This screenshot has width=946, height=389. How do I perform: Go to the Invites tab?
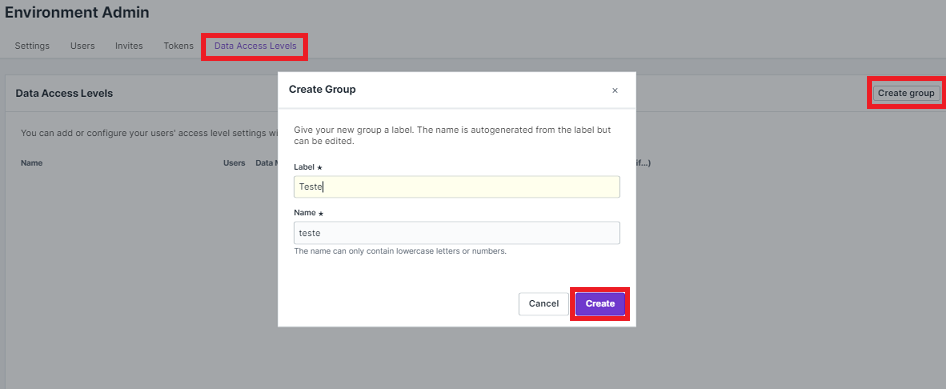tap(129, 46)
